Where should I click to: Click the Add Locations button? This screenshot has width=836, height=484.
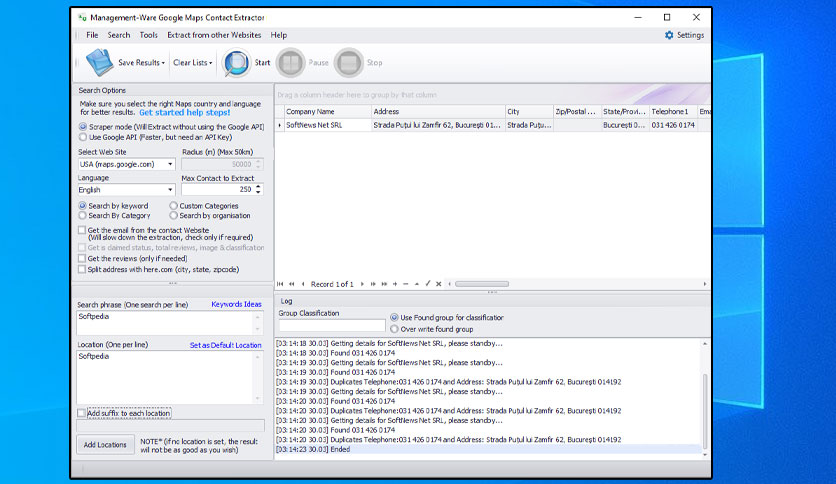(x=105, y=445)
